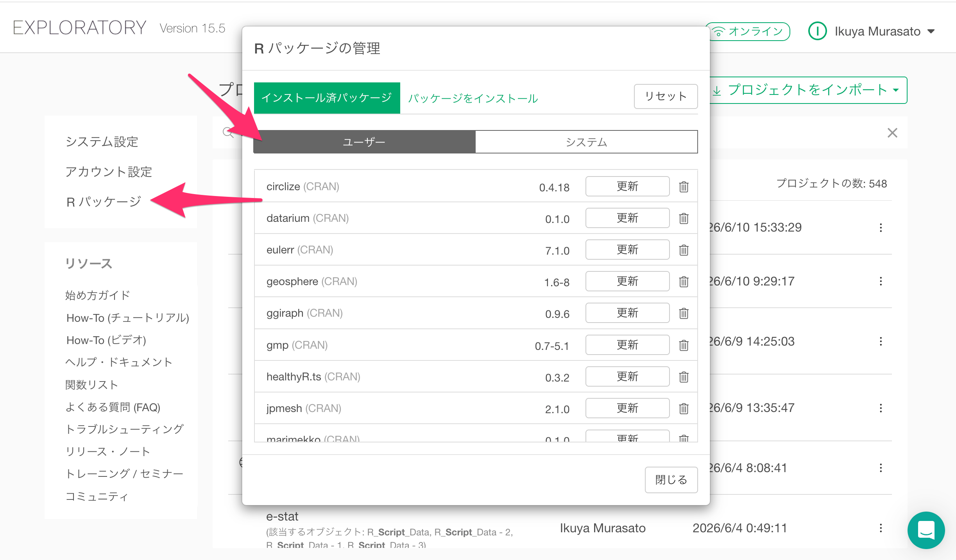956x560 pixels.
Task: Delete the jpmesh package via trash icon
Action: point(684,408)
